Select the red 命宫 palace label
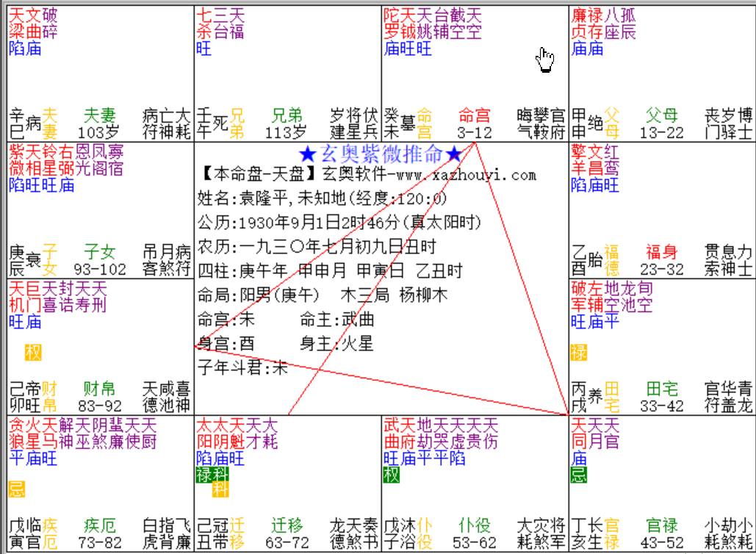 (475, 115)
